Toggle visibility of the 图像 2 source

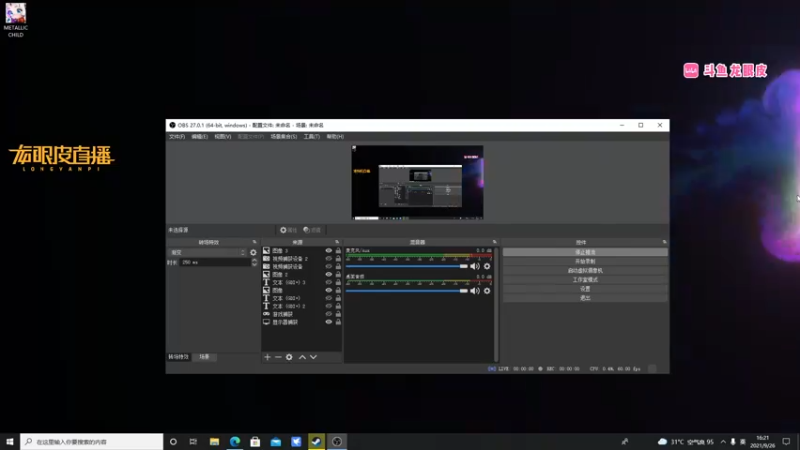pyautogui.click(x=329, y=274)
